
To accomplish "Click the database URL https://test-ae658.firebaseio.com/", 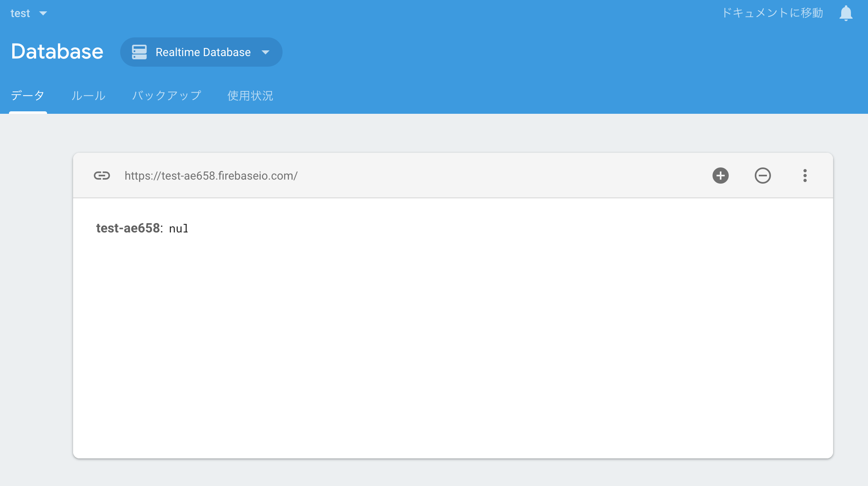I will (x=211, y=176).
